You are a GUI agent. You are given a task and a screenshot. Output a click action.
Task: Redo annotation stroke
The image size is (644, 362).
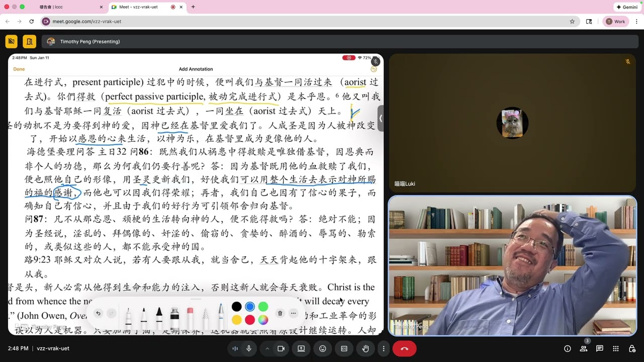click(x=112, y=313)
